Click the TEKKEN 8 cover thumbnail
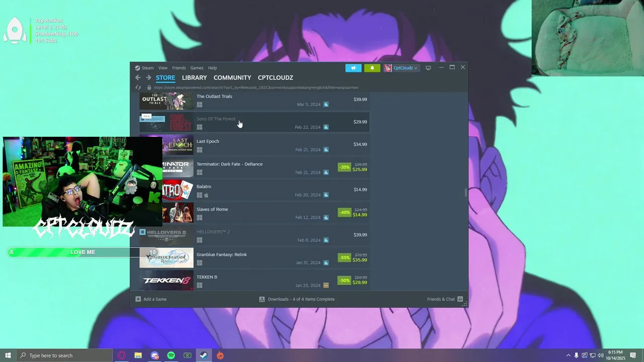The width and height of the screenshot is (644, 362). point(166,280)
